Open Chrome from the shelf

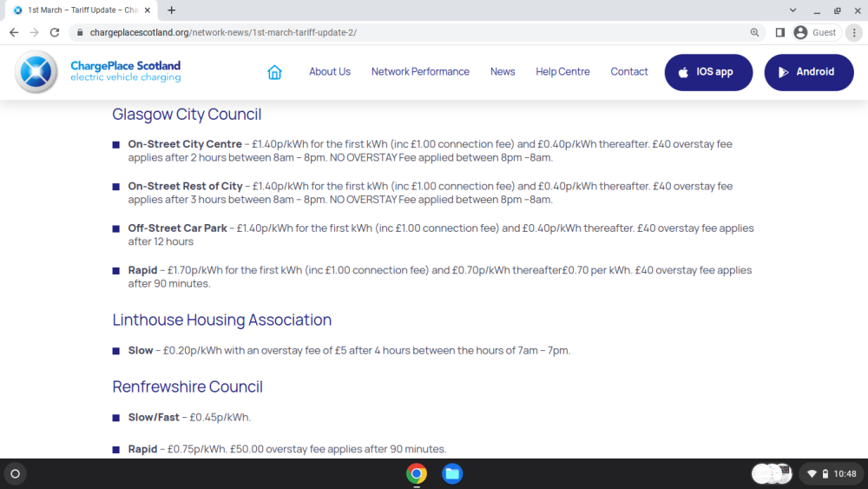(417, 474)
